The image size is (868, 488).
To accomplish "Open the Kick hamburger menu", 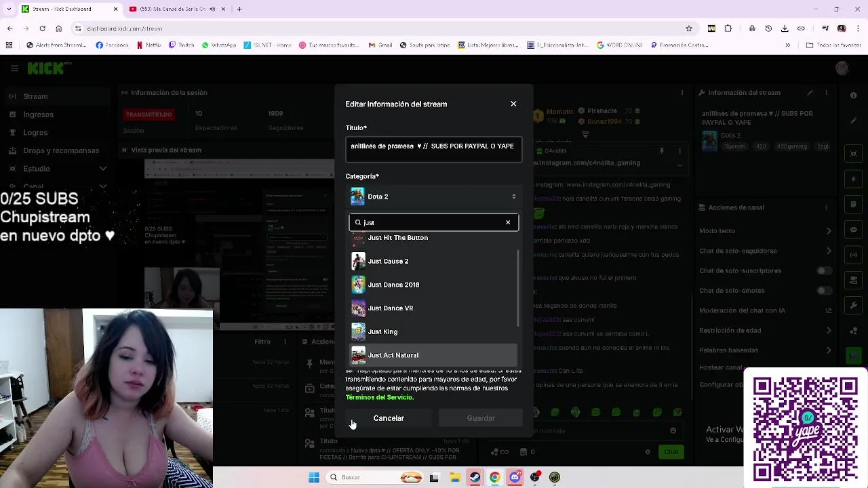I will click(x=14, y=68).
